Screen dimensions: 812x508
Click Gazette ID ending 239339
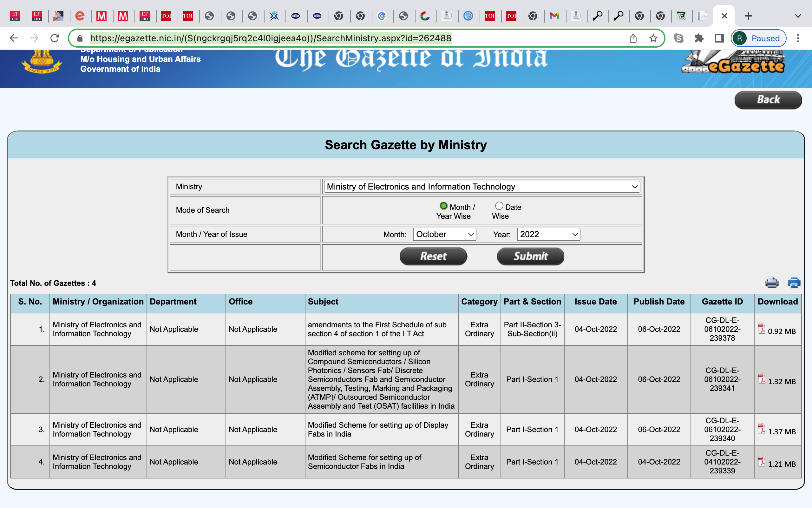click(722, 462)
